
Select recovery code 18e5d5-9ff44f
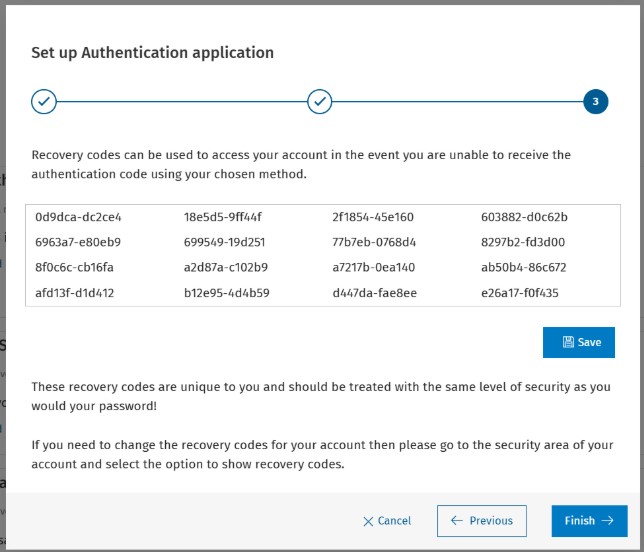coord(222,217)
